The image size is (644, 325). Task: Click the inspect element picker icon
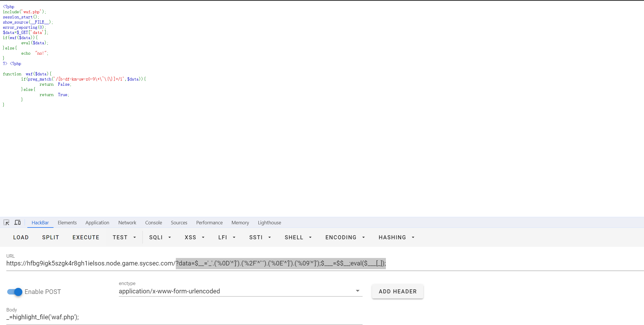point(6,222)
